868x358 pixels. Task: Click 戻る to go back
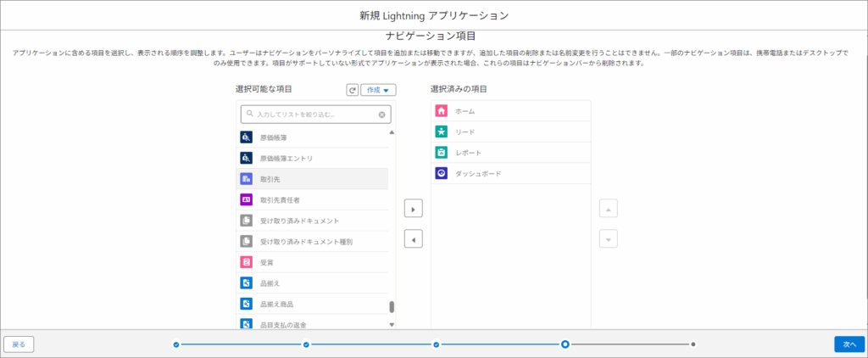[x=19, y=344]
